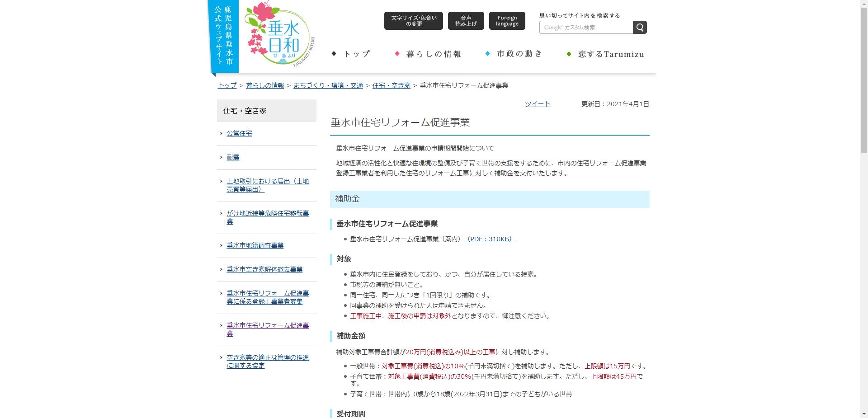Image resolution: width=868 pixels, height=418 pixels.
Task: Click the diamond icon beside 市政の動き
Action: (487, 53)
